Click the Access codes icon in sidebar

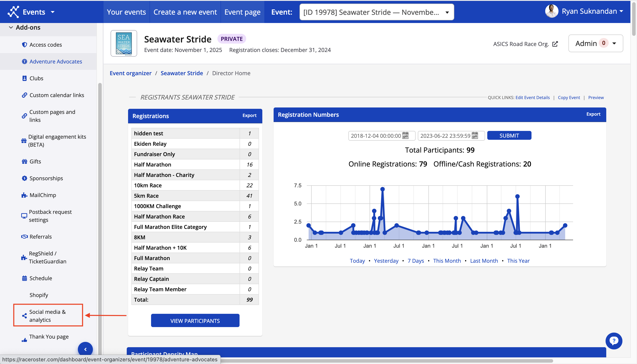(x=24, y=44)
